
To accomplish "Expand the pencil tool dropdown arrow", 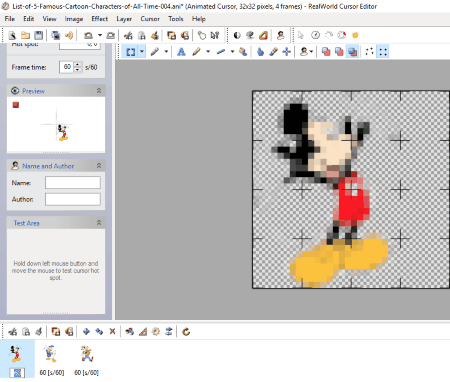I will click(166, 52).
